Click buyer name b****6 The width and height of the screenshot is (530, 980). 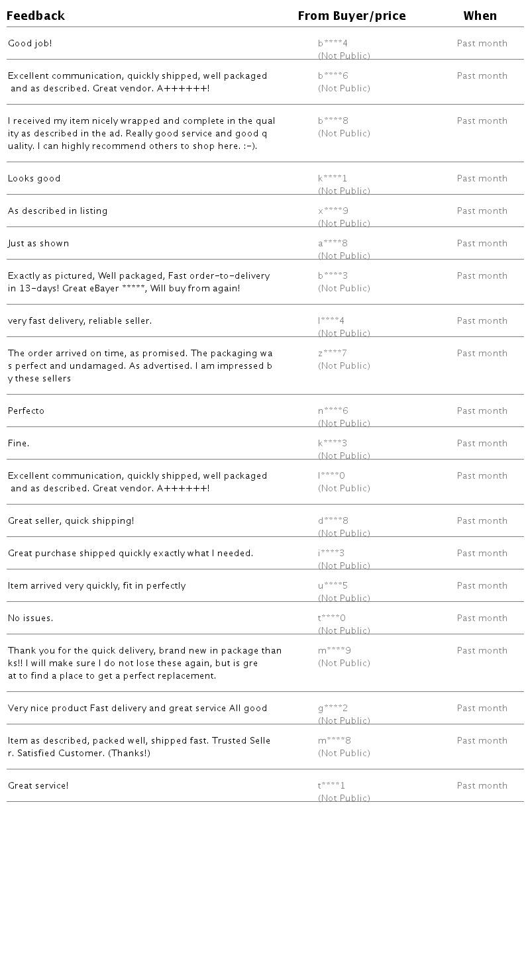333,76
